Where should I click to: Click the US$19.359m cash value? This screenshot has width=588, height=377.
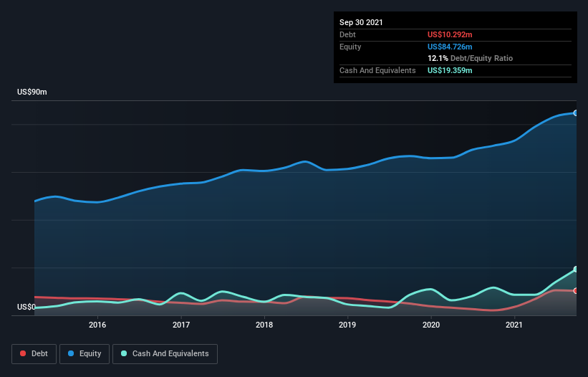450,70
